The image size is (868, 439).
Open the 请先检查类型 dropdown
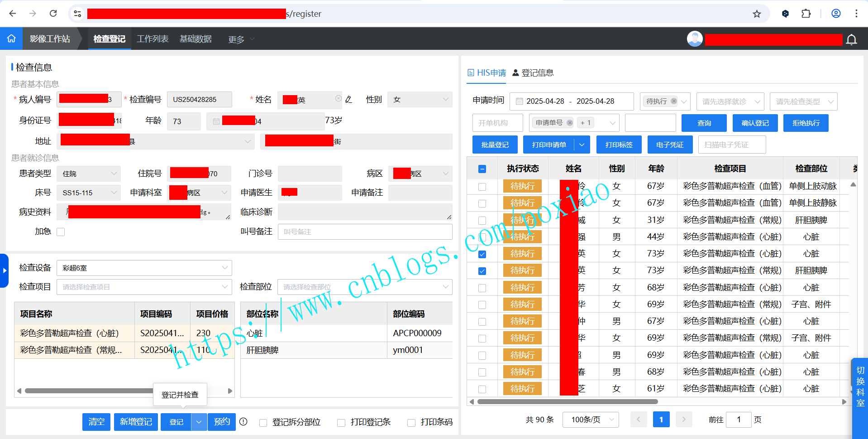(x=804, y=101)
